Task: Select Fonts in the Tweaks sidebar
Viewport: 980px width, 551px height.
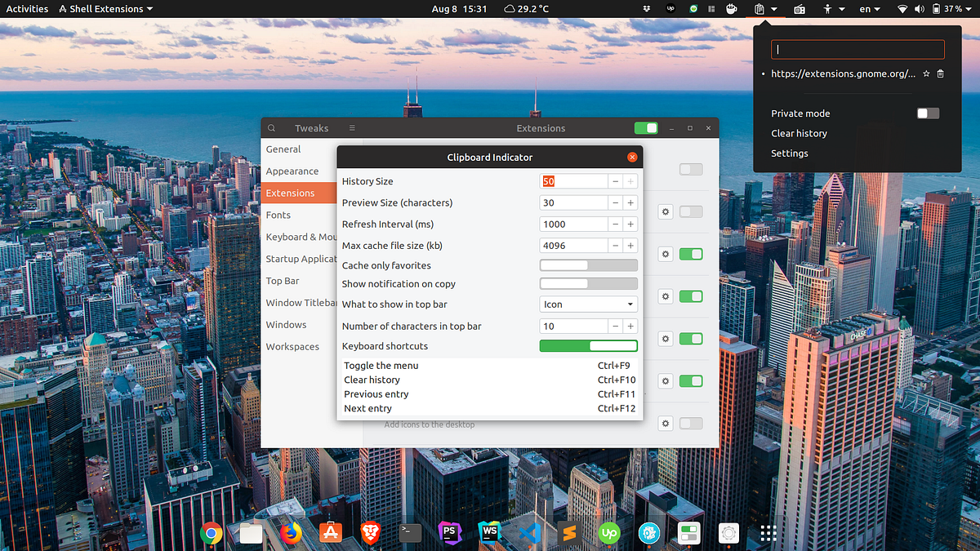Action: (278, 215)
